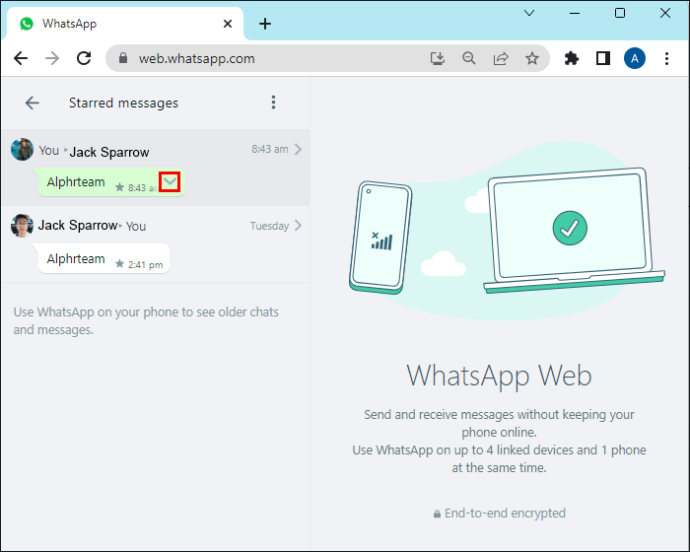690x552 pixels.
Task: Open chat chevron beside Tuesday
Action: pos(298,225)
